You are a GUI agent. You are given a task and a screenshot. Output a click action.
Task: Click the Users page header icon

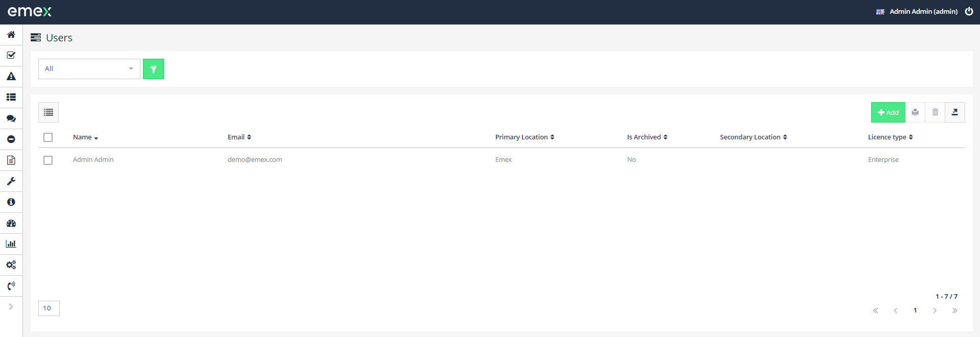pos(36,37)
